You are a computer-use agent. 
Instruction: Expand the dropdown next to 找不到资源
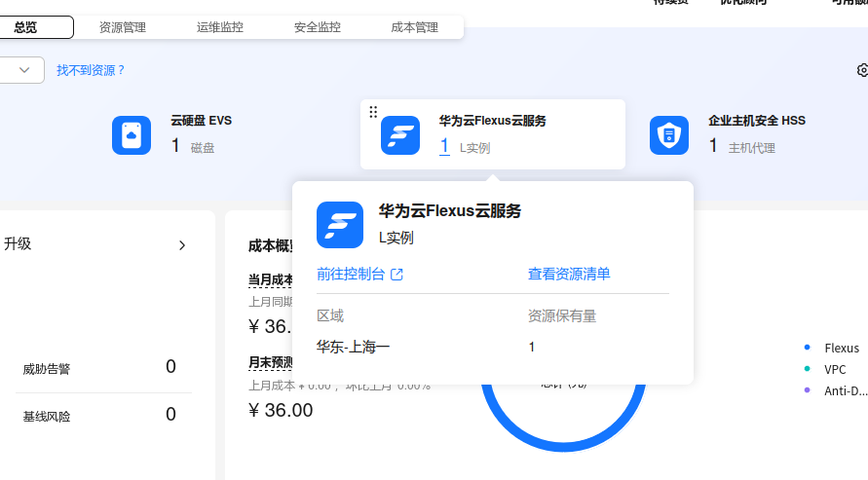click(23, 70)
